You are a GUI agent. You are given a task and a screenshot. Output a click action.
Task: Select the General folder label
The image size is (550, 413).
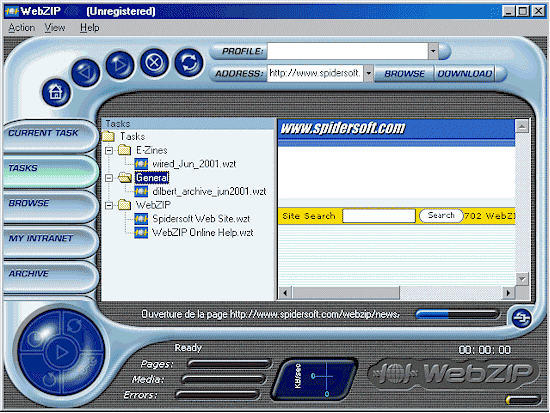tap(152, 178)
